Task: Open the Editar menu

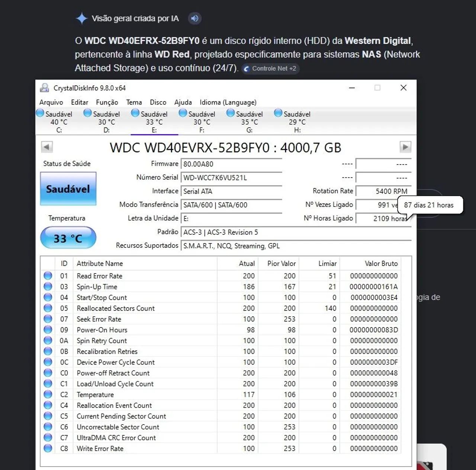Action: [x=80, y=102]
